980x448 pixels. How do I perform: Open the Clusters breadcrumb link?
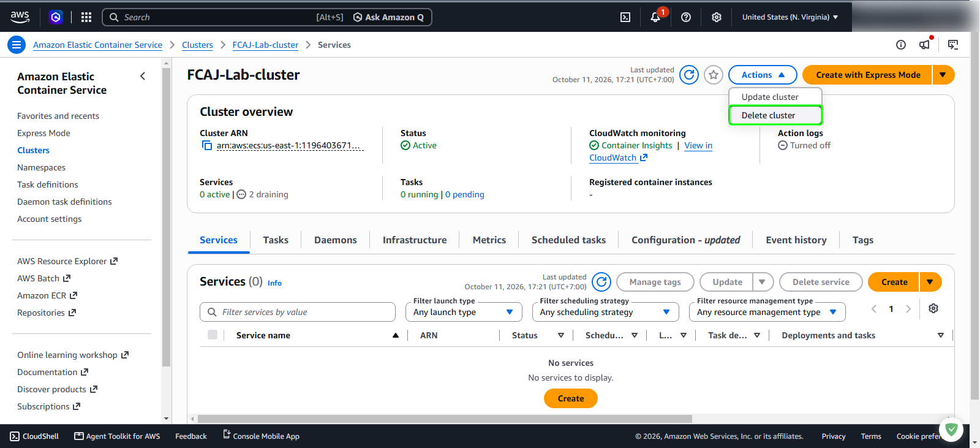[x=197, y=45]
